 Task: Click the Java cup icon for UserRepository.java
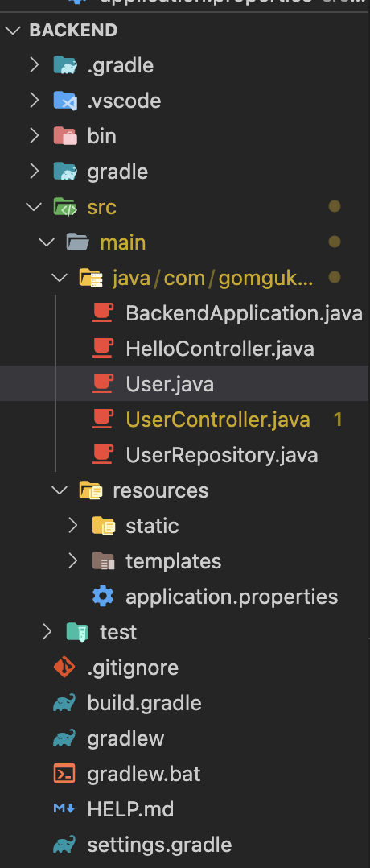click(103, 455)
